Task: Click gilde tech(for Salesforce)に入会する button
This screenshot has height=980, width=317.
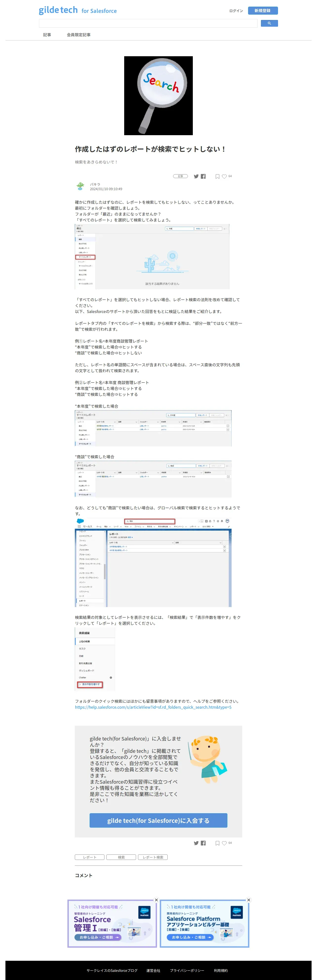Action: point(158,821)
